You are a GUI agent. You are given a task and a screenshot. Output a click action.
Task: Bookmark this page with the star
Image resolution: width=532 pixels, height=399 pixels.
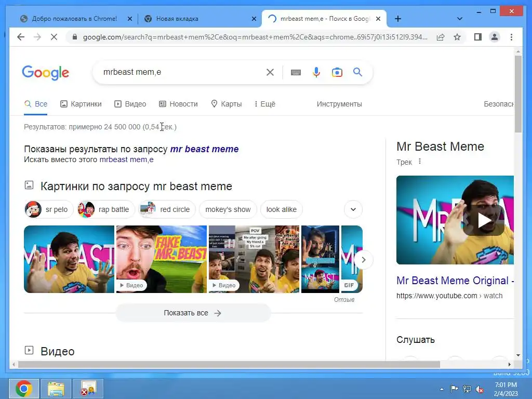tap(457, 37)
